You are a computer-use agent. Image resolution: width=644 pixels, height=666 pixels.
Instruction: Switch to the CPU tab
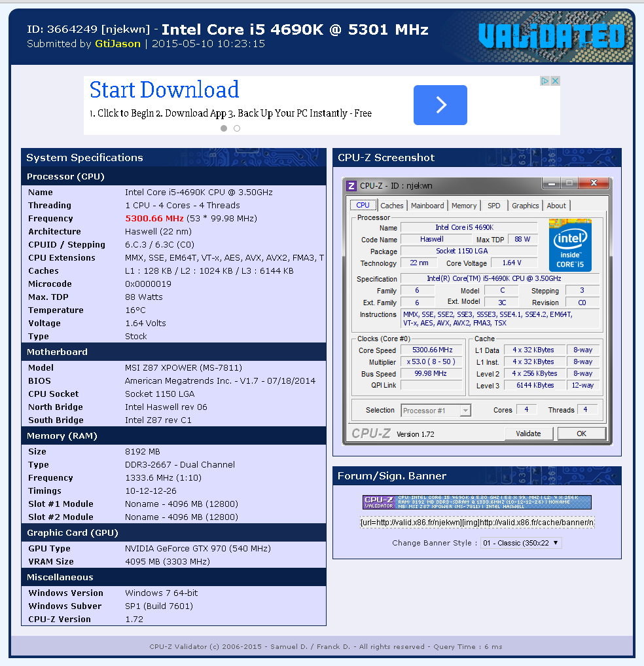[x=363, y=205]
